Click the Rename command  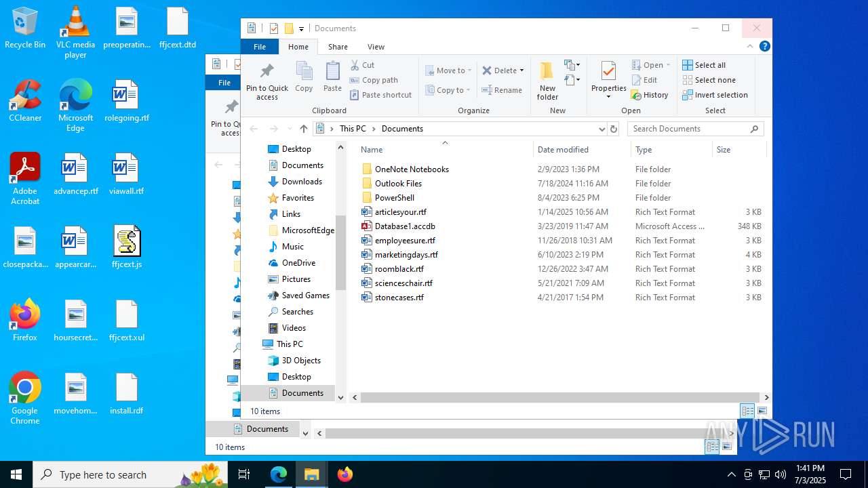(x=502, y=90)
